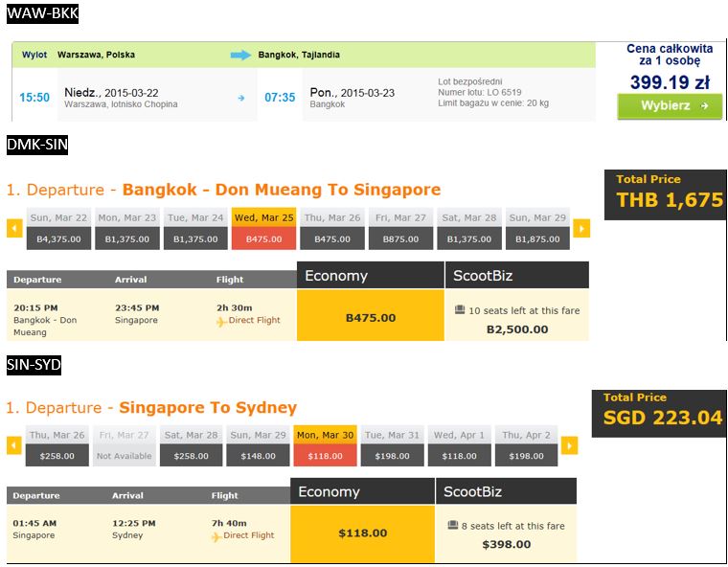The height and width of the screenshot is (567, 728).
Task: Select the Wed, Apr 1 $118.00 date tab
Action: pos(459,445)
